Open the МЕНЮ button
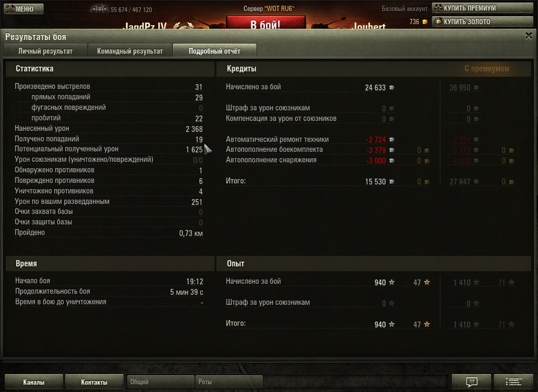 click(24, 9)
